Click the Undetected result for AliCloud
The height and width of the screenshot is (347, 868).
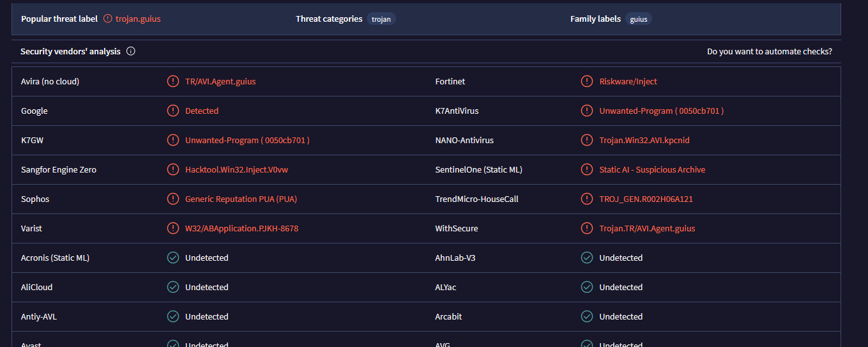tap(207, 287)
